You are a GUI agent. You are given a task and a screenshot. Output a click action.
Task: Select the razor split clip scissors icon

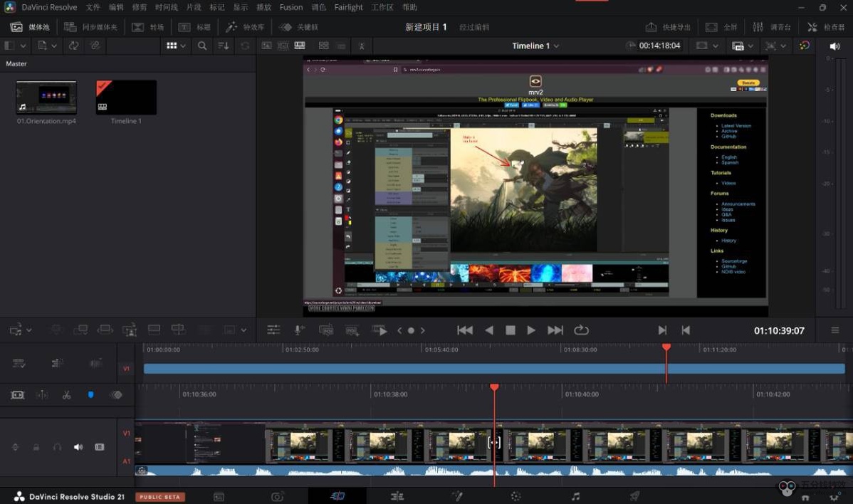point(66,395)
